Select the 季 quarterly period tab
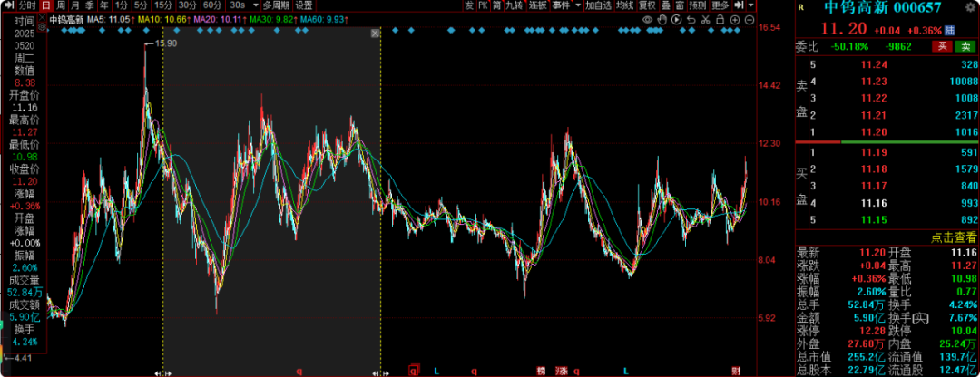Image resolution: width=980 pixels, height=377 pixels. pos(90,5)
